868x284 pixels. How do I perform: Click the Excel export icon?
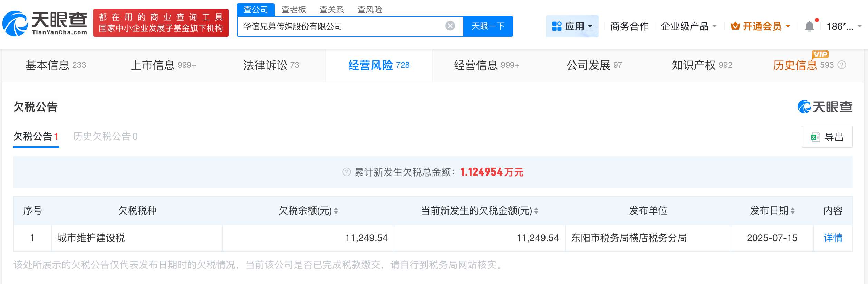(815, 137)
